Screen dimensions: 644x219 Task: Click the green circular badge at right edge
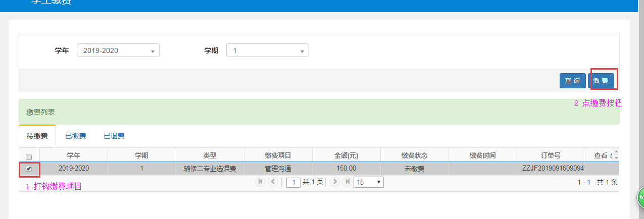tap(641, 196)
